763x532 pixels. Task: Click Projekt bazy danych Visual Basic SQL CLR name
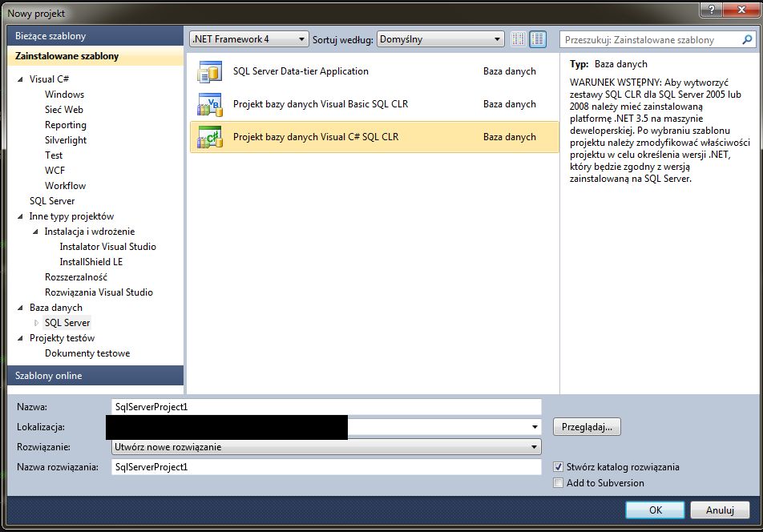coord(321,104)
